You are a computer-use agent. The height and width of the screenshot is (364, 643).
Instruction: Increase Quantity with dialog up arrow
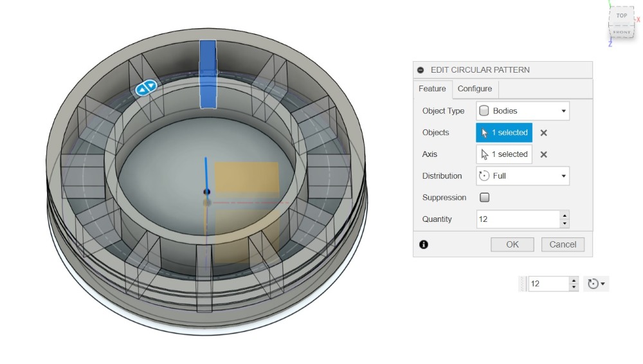click(x=565, y=215)
